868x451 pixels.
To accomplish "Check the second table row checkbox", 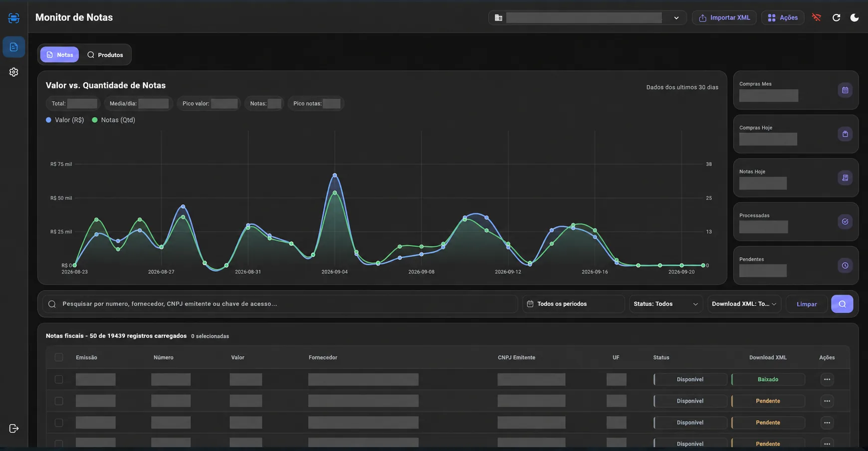I will tap(59, 401).
